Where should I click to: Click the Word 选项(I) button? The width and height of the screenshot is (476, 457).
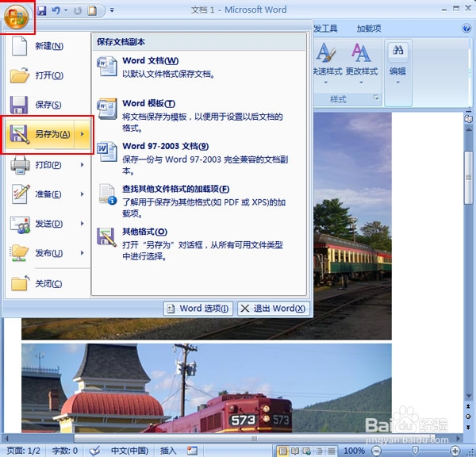[198, 309]
